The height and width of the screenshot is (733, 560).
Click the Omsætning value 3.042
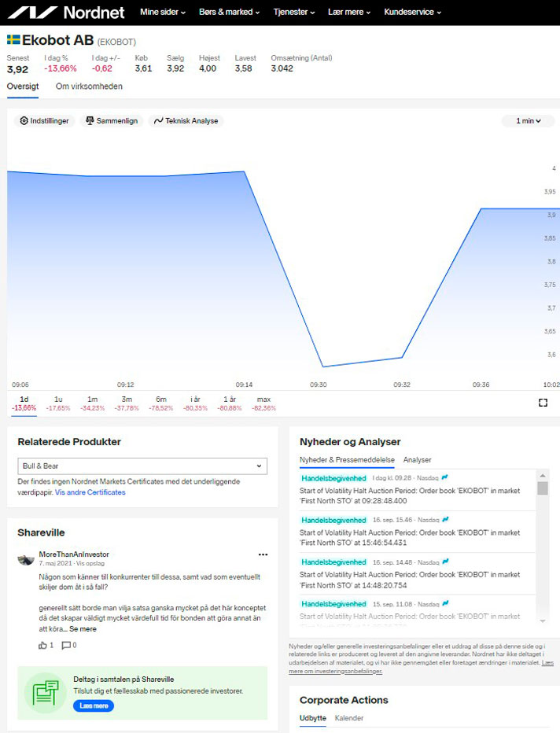click(x=282, y=68)
